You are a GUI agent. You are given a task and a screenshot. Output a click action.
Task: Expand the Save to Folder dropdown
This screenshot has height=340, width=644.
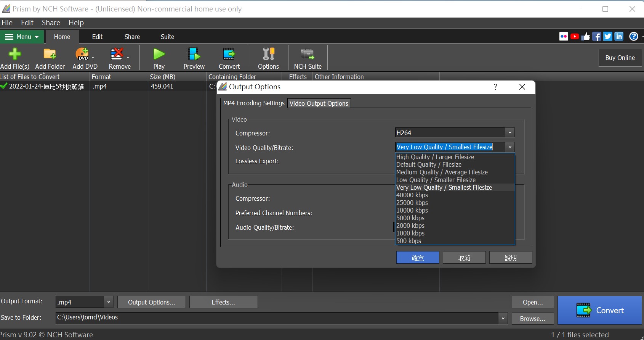pos(503,318)
